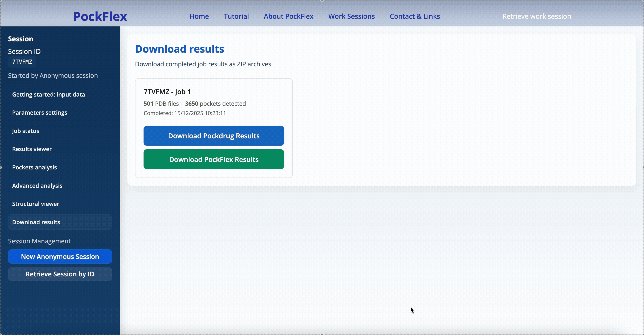Open Work Sessions in top navigation

coord(351,16)
